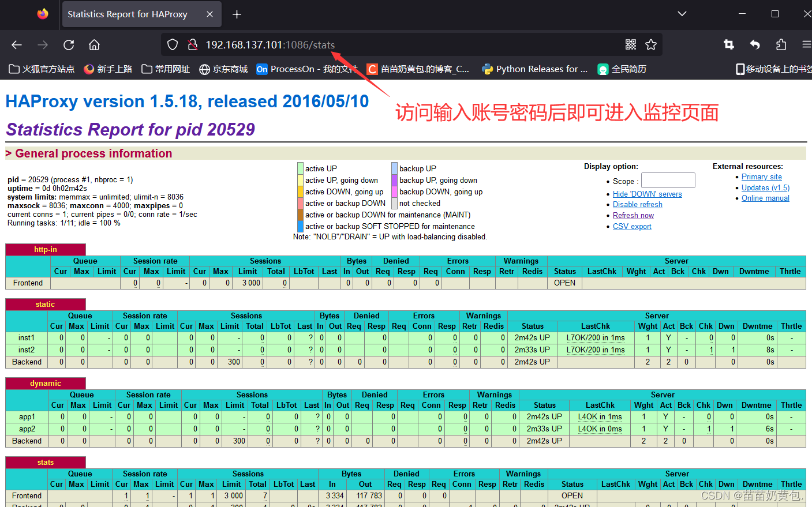Image resolution: width=812 pixels, height=507 pixels.
Task: Click the Refresh now link
Action: coord(633,216)
